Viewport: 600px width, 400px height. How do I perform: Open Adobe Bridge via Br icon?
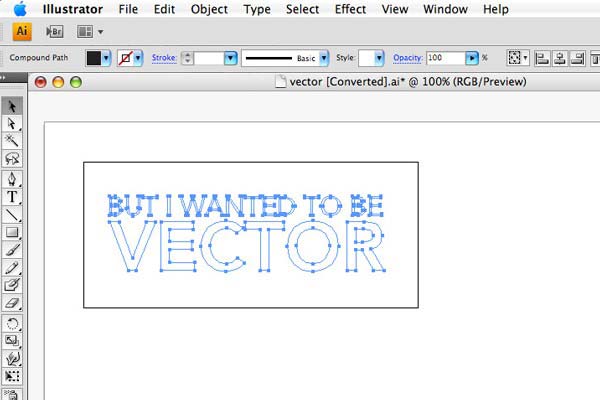[54, 31]
